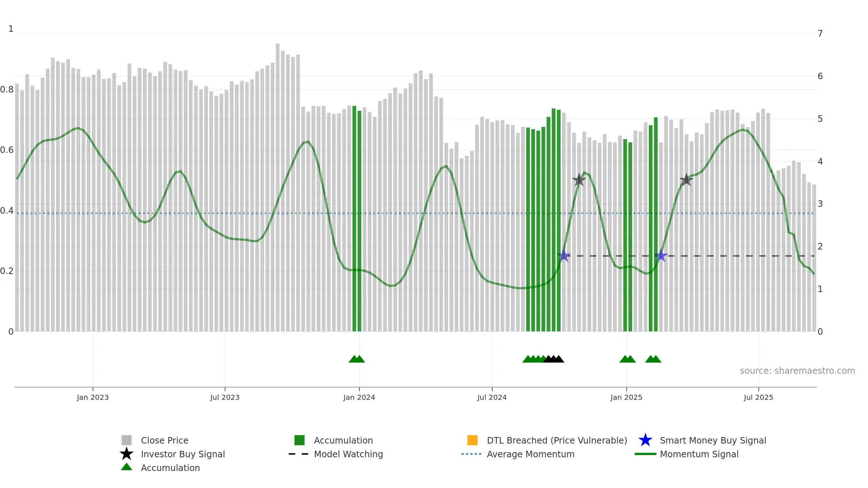Click the orange DTL Breached legend swatch
Image resolution: width=868 pixels, height=488 pixels.
472,440
